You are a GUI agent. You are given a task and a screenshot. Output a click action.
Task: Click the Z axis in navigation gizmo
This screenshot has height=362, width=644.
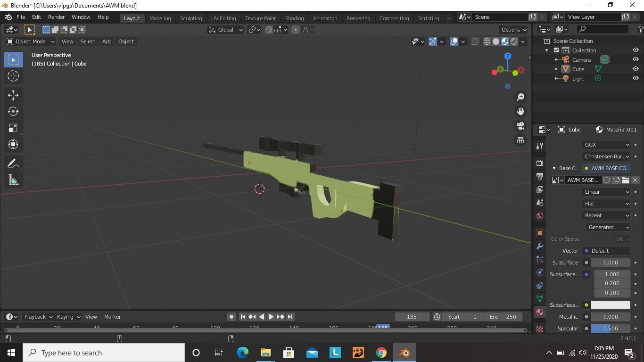click(508, 56)
